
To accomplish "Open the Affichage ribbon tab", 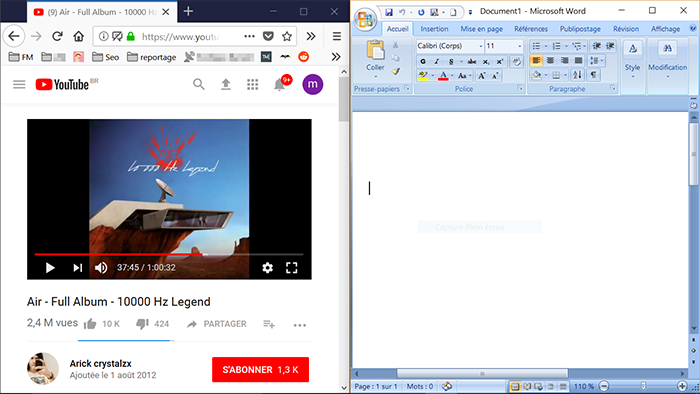I will click(x=665, y=29).
